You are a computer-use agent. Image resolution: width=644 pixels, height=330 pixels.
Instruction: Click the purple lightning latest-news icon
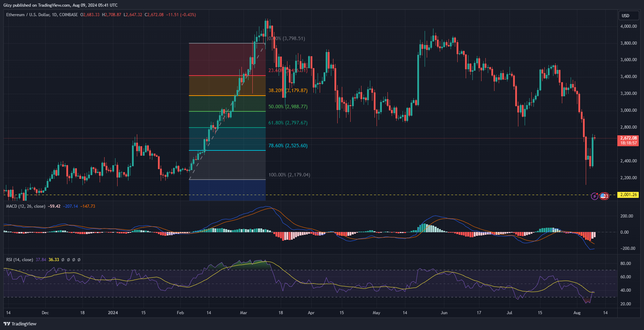click(x=595, y=196)
